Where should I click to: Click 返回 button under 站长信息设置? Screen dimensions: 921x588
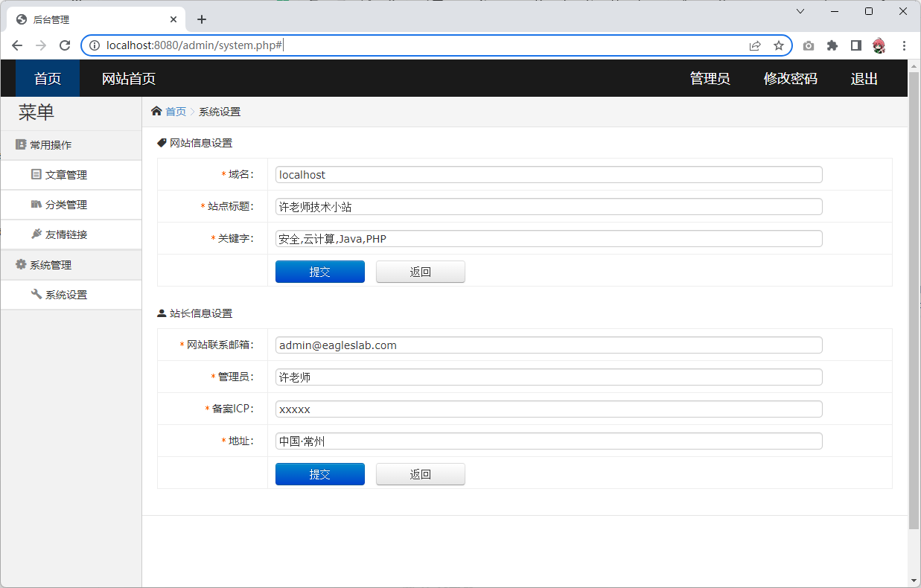420,474
